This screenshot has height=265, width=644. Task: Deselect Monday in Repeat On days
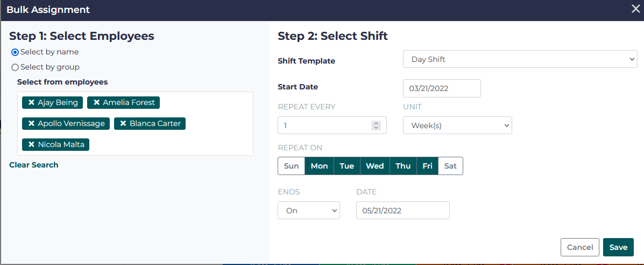pos(319,166)
